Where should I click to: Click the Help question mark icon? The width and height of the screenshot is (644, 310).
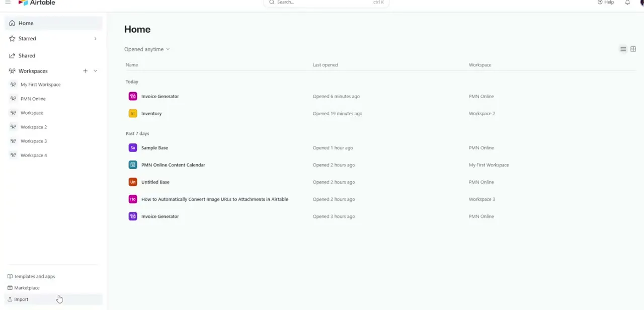tap(600, 3)
